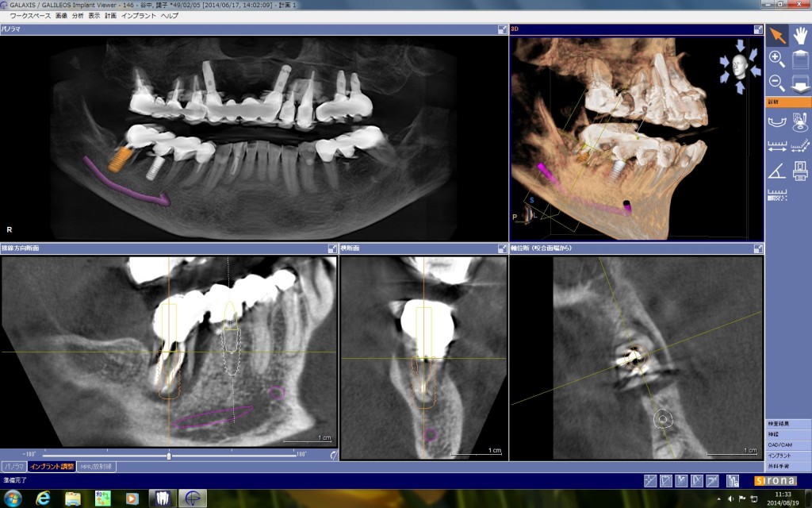Image resolution: width=812 pixels, height=508 pixels.
Task: Maximize the axial view pane
Action: tap(757, 248)
